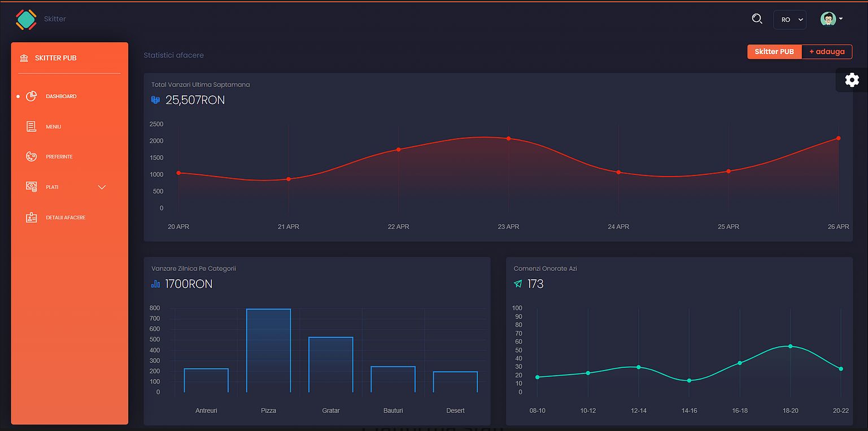Click the Meniu list icon
The image size is (868, 431).
32,127
